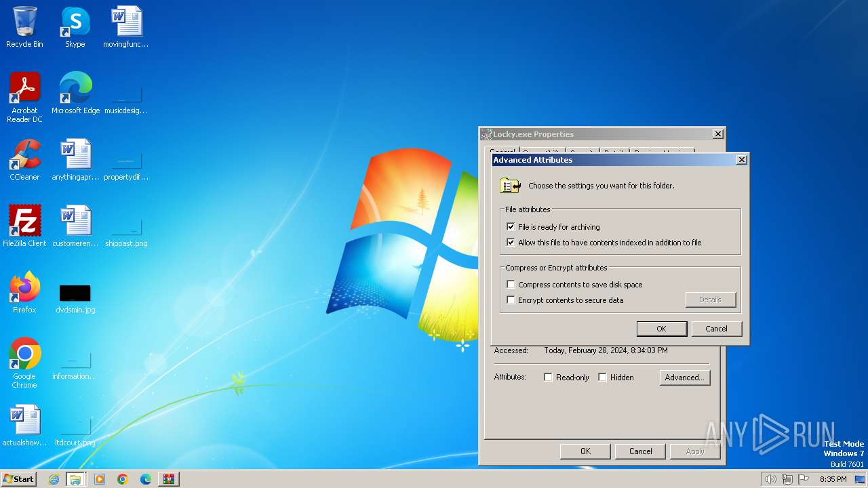Click the folder settings icon in dialog
The width and height of the screenshot is (868, 488).
point(510,186)
